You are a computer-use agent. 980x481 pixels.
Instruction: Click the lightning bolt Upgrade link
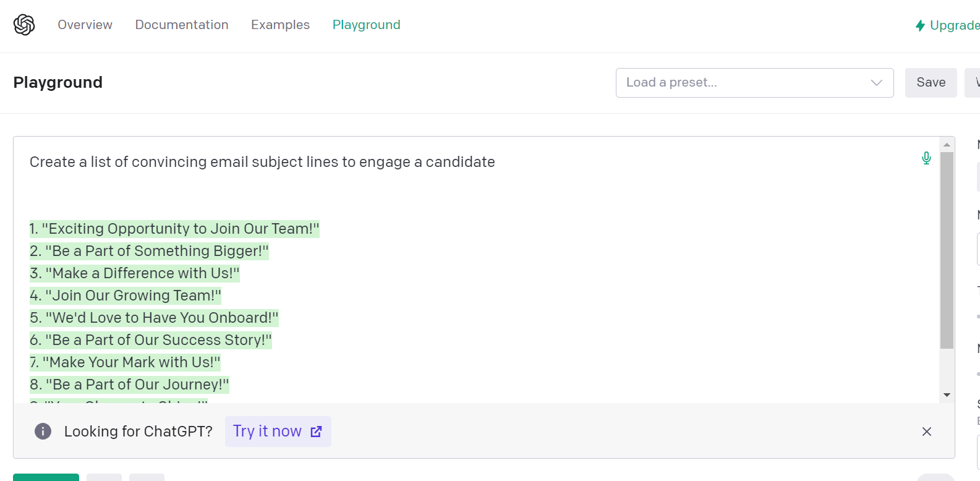click(x=947, y=25)
